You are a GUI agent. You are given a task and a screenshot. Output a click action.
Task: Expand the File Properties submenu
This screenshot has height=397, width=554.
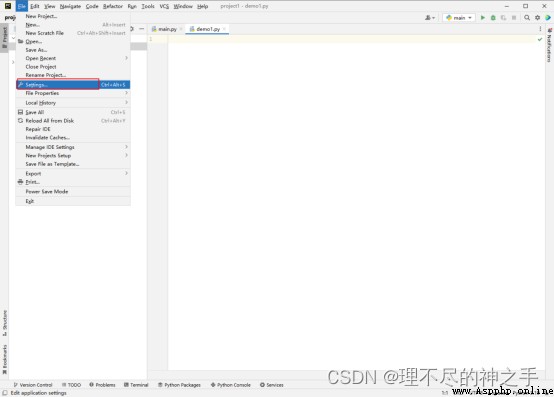[x=73, y=93]
